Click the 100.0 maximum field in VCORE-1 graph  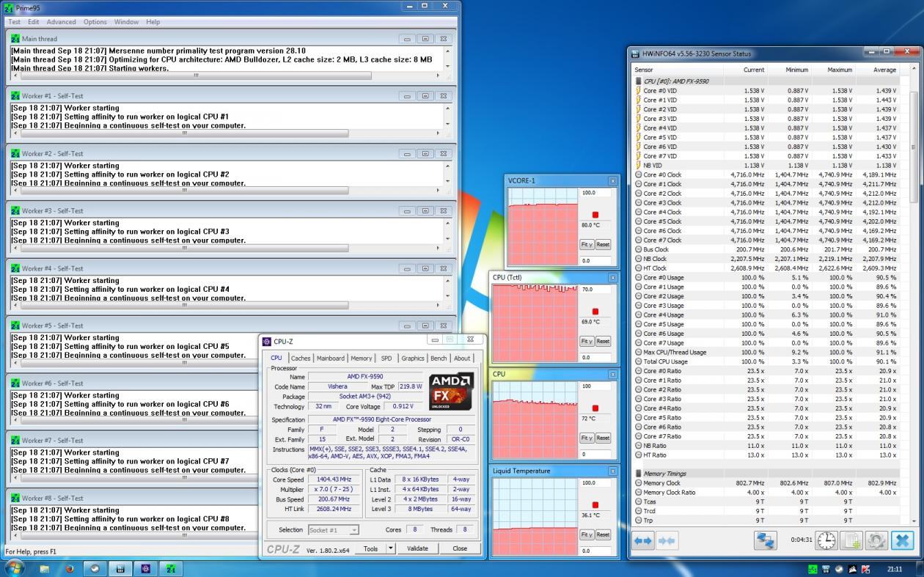coord(595,193)
